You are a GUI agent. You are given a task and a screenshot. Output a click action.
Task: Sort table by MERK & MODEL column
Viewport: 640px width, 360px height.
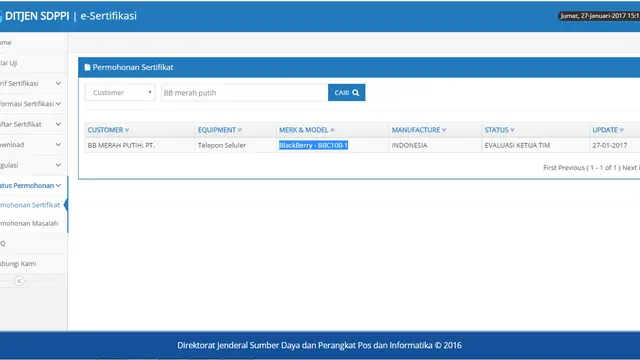coord(307,130)
